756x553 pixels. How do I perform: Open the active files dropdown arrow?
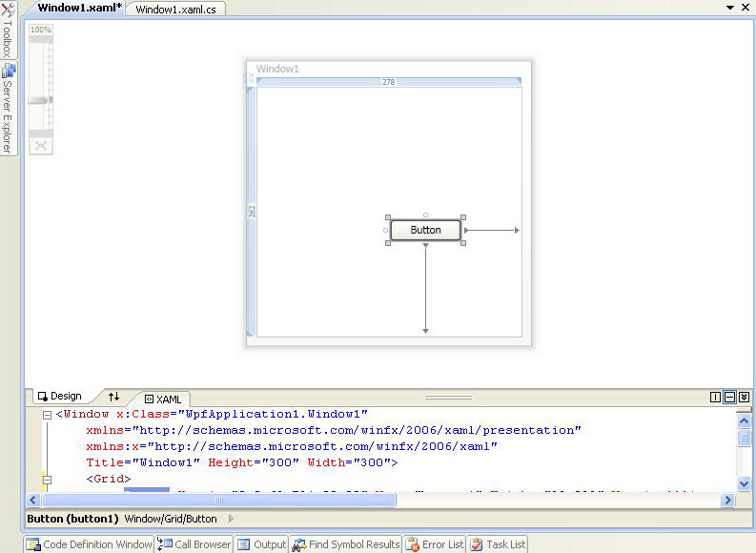[730, 8]
